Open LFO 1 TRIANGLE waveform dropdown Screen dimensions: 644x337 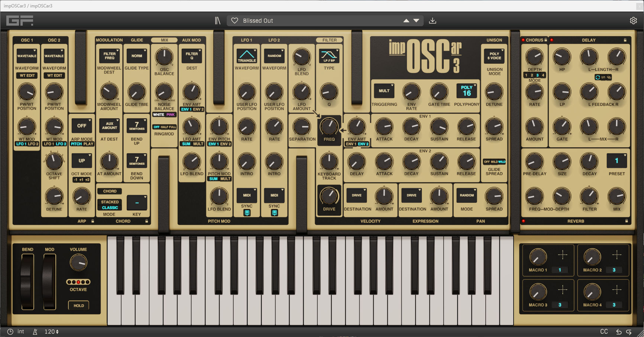click(247, 56)
